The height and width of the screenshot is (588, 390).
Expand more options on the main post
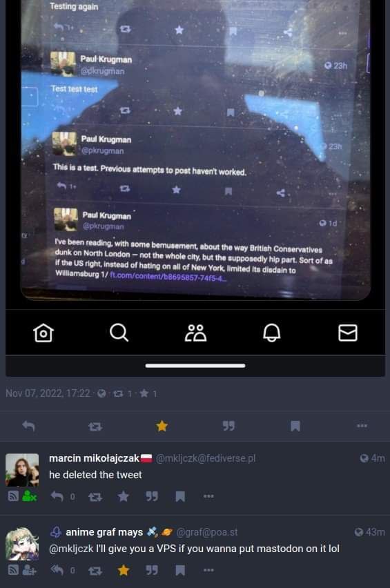(x=362, y=426)
